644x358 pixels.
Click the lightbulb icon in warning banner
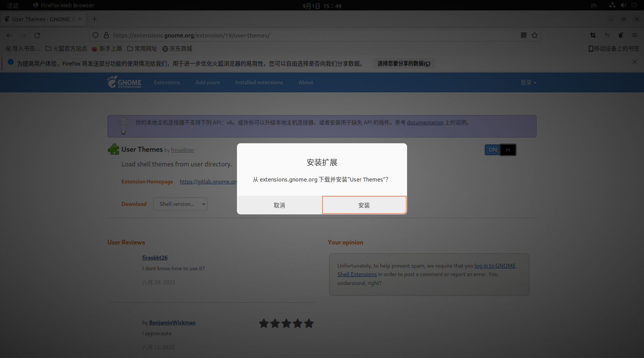pyautogui.click(x=123, y=126)
